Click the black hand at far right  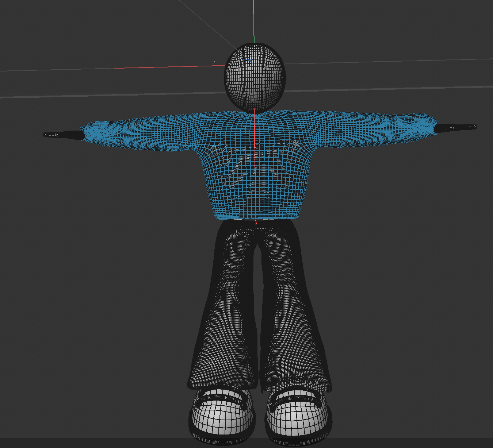click(x=455, y=127)
